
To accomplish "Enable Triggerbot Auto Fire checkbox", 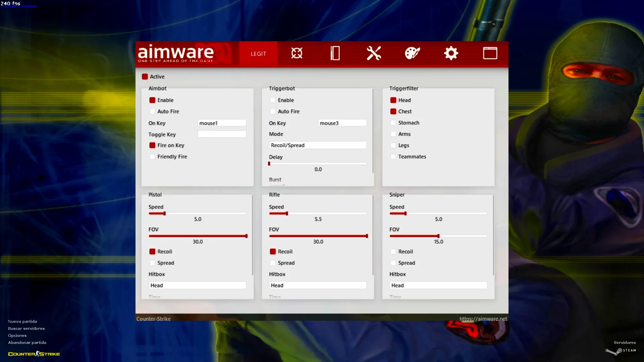I will 273,112.
